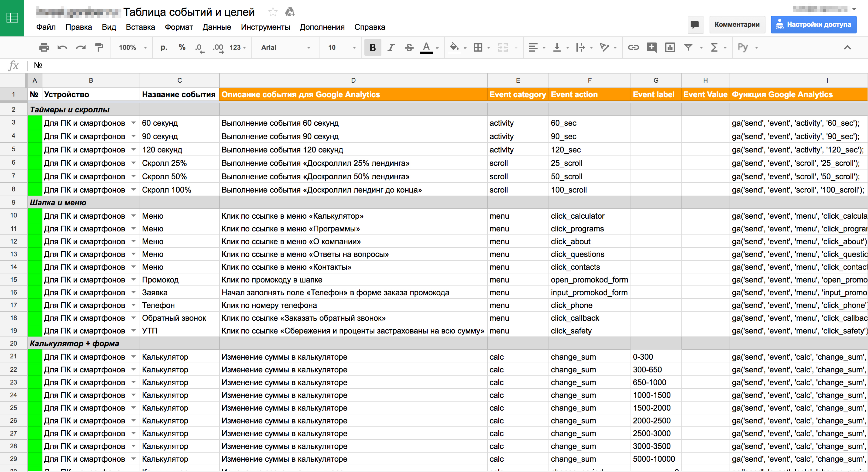Open comment thread speech-bubble icon
Image resolution: width=868 pixels, height=472 pixels.
pos(695,25)
